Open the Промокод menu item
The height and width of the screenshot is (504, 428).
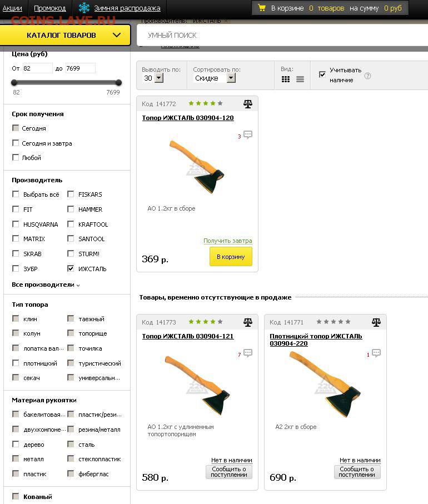50,8
